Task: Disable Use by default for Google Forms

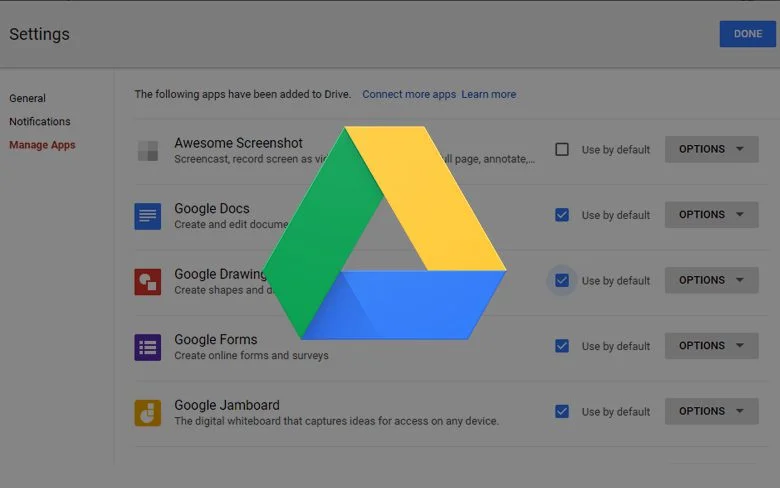Action: (x=562, y=346)
